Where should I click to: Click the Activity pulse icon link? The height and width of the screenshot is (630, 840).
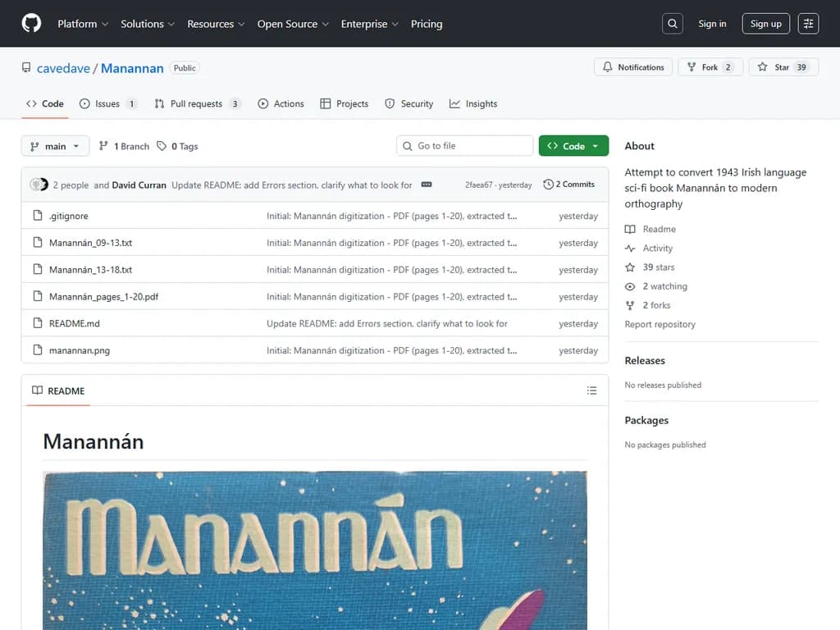coord(630,249)
